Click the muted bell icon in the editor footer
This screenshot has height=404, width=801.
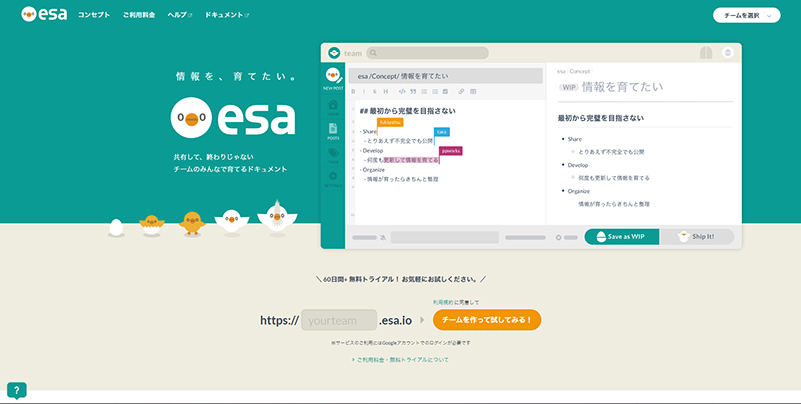click(383, 237)
